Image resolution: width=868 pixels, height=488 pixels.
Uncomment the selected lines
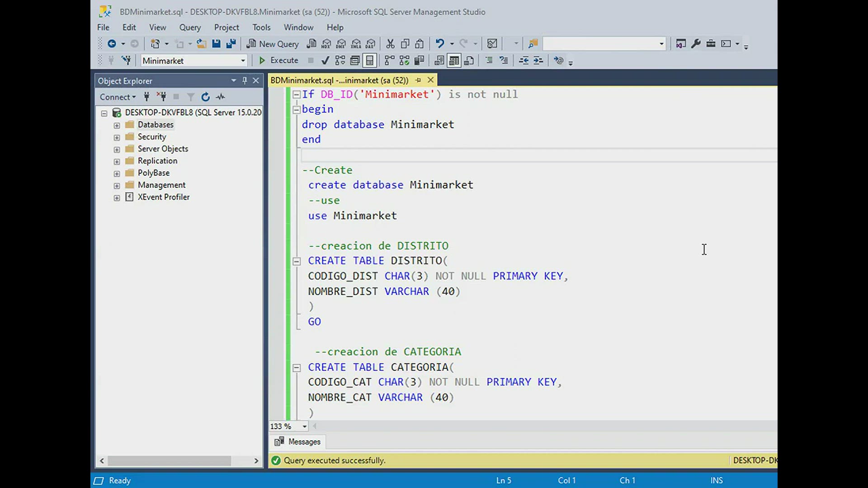504,61
